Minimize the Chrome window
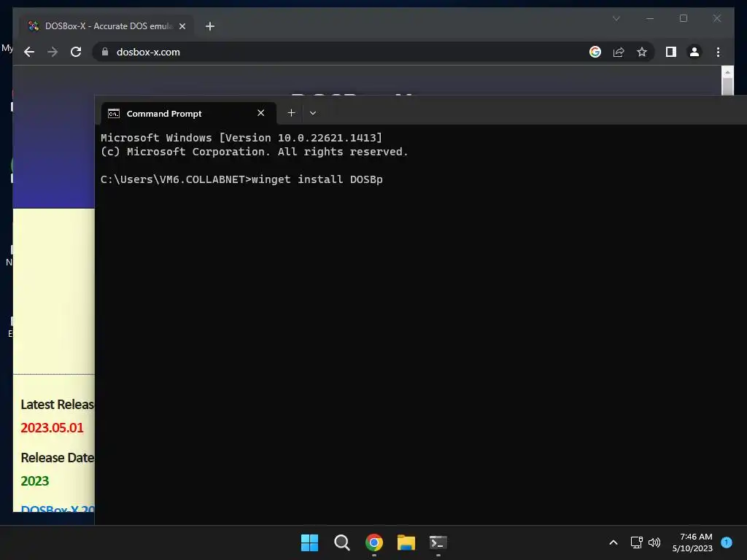The width and height of the screenshot is (747, 560). click(x=650, y=18)
